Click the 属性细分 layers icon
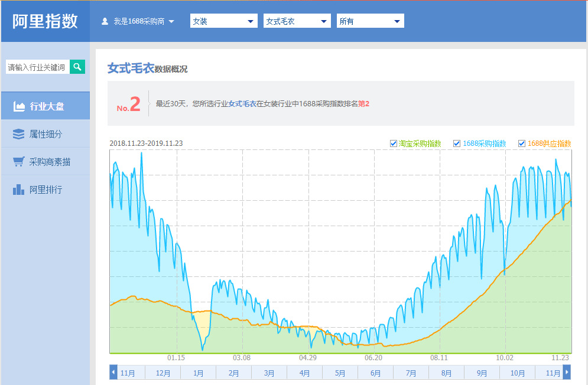The height and width of the screenshot is (385, 588). (x=18, y=134)
